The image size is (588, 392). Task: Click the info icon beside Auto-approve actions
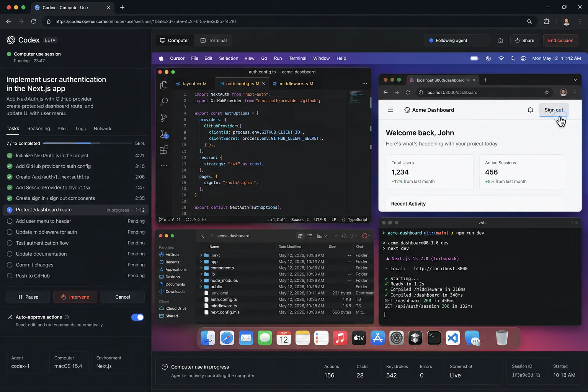(x=67, y=317)
